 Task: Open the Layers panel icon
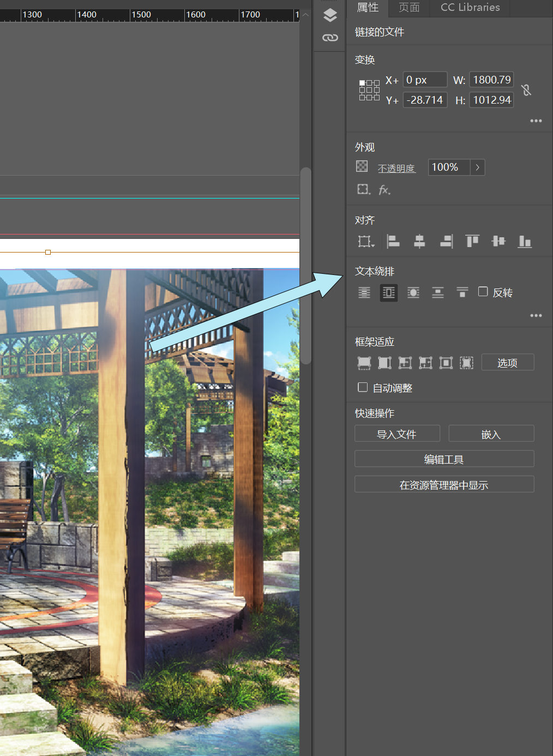tap(330, 15)
